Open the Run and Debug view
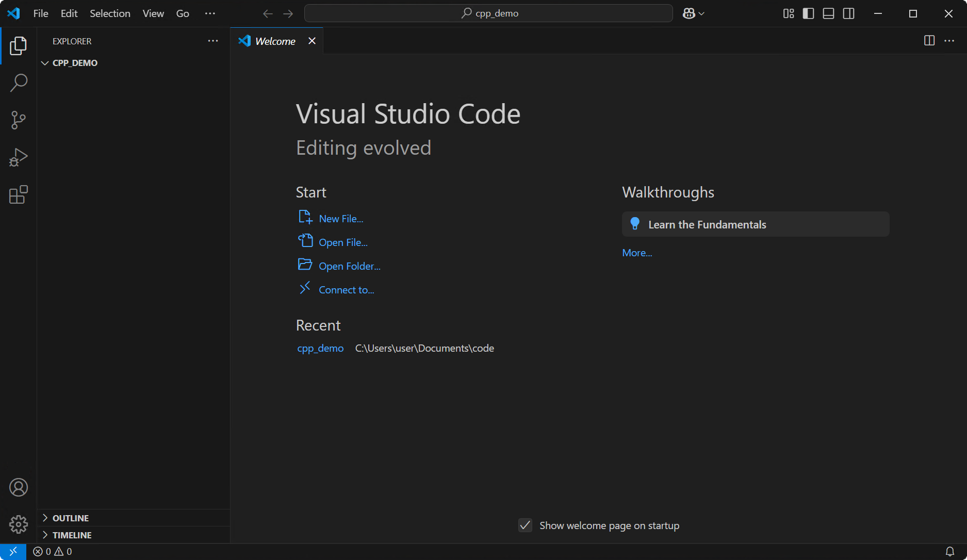Viewport: 967px width, 560px height. (18, 157)
